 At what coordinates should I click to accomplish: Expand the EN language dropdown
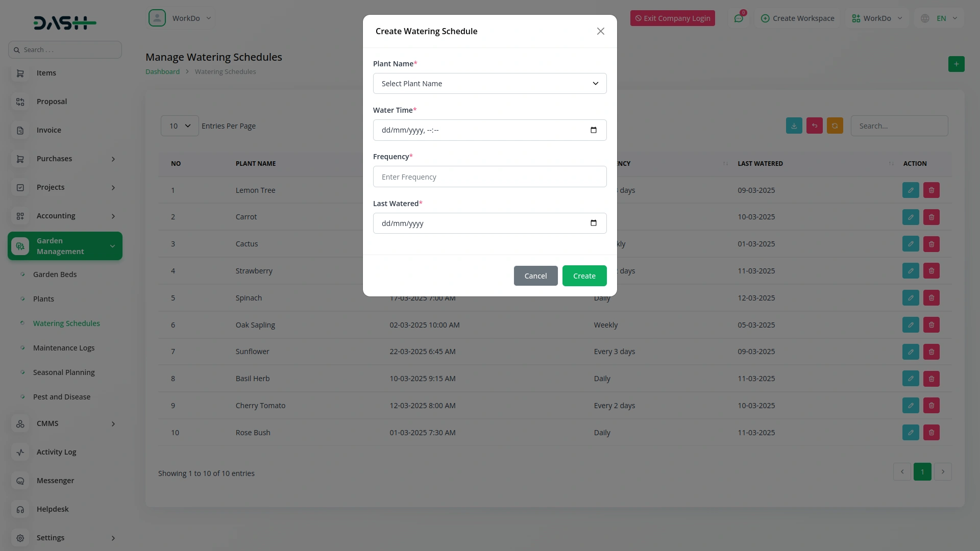940,18
